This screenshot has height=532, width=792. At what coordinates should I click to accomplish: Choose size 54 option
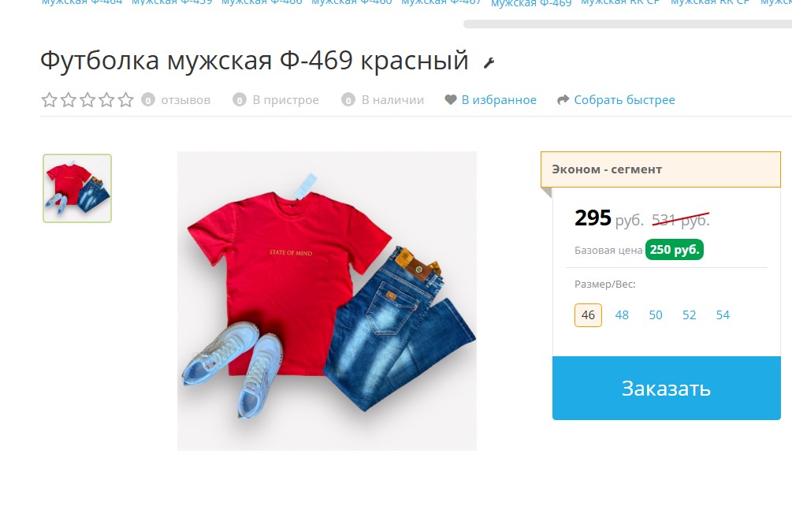[723, 315]
